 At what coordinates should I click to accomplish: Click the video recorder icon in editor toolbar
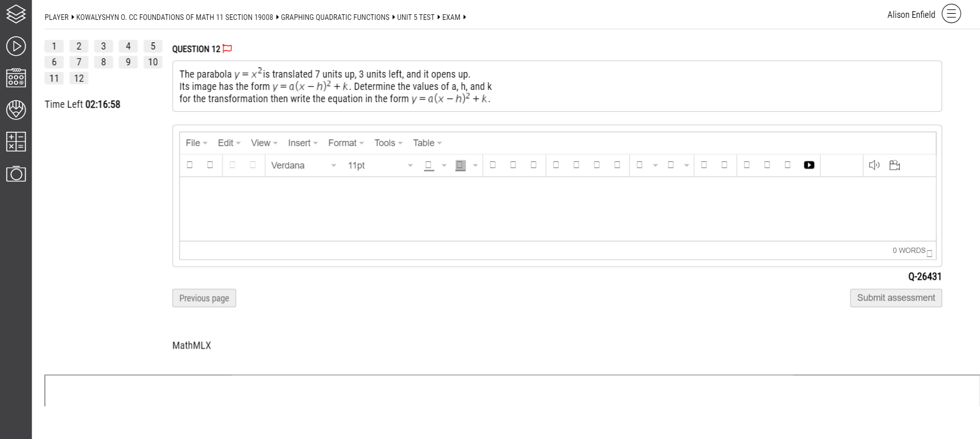point(894,165)
